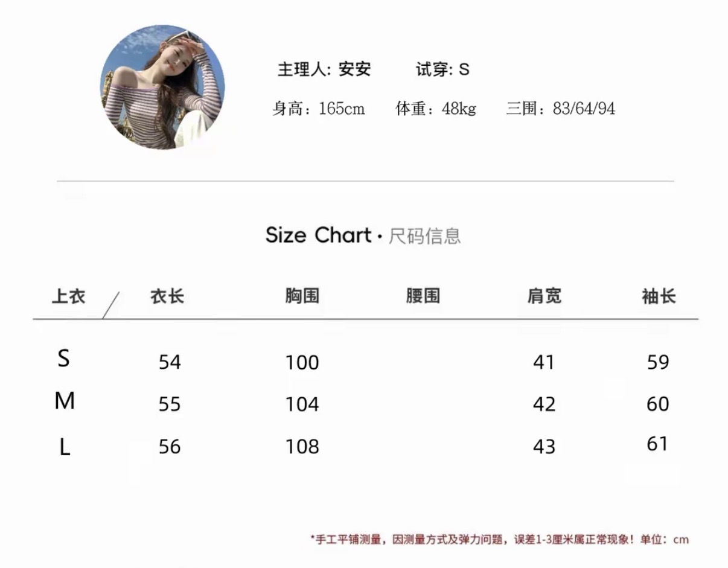Click the M size row label
The width and height of the screenshot is (728, 568).
(65, 401)
